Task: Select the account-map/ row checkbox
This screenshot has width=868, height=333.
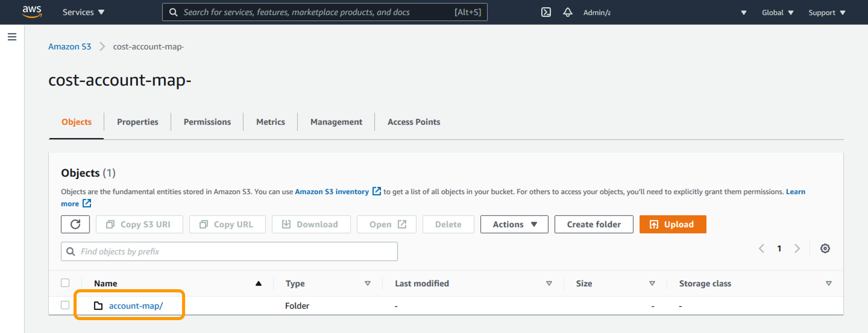Action: (x=65, y=305)
